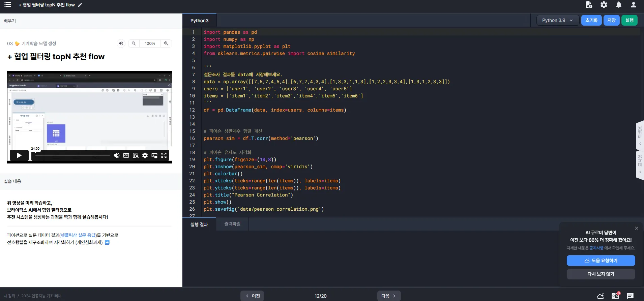Click the 초기화 reset button
Viewport: 644px width, 301px height.
pyautogui.click(x=591, y=20)
